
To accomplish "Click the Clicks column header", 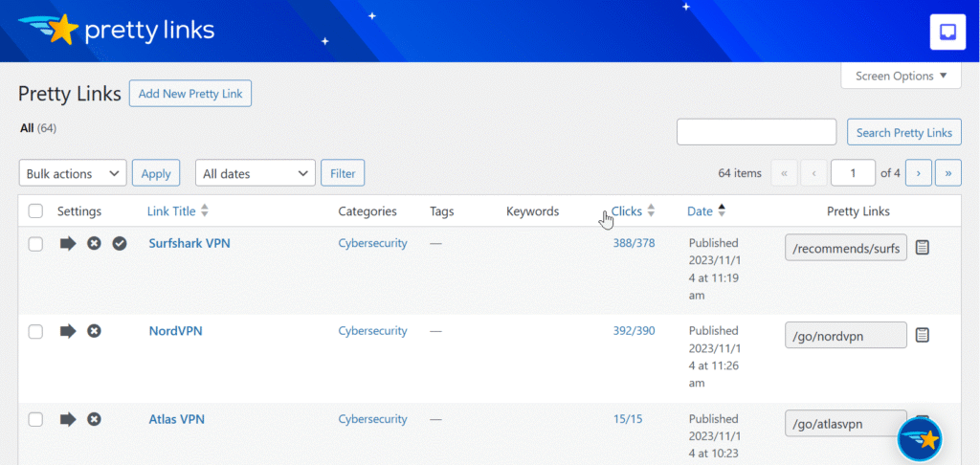I will 626,211.
